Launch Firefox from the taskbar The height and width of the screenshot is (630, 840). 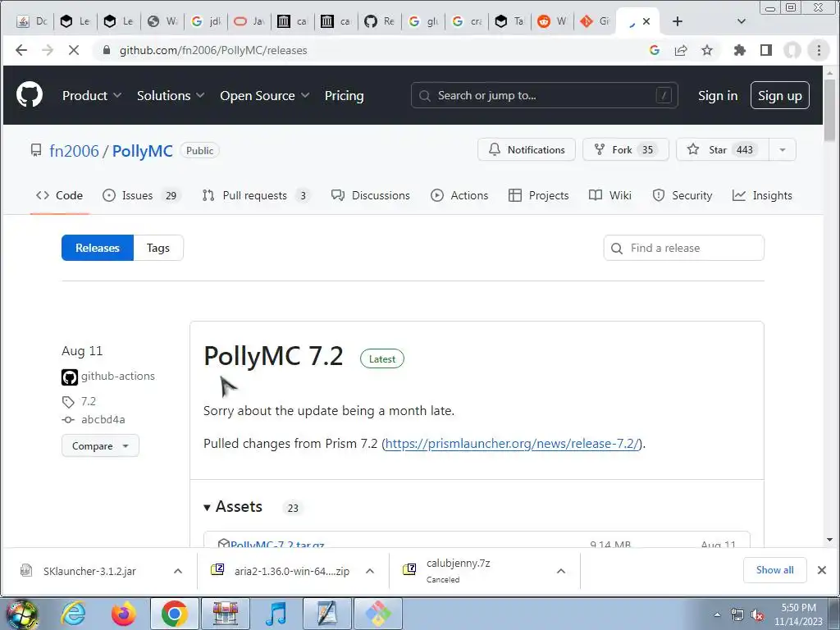pyautogui.click(x=124, y=614)
